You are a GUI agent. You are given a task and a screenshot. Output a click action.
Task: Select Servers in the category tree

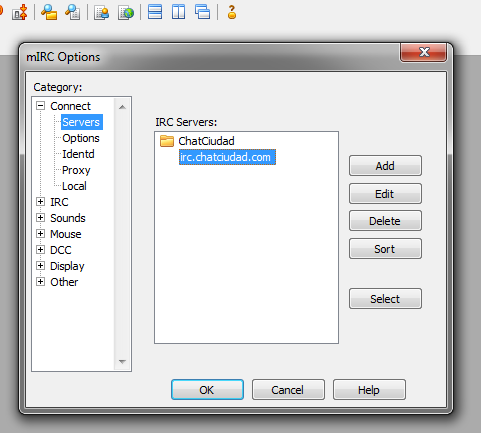(81, 122)
